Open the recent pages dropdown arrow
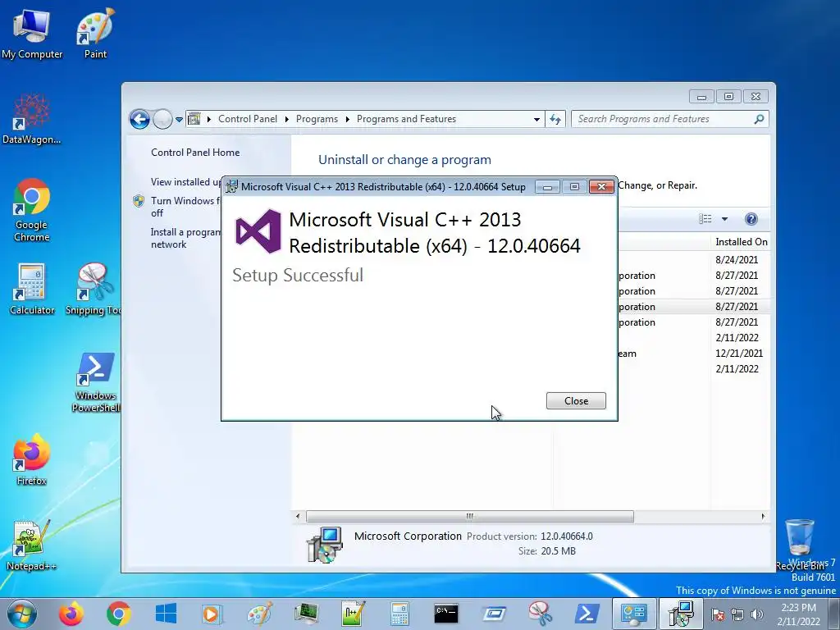Image resolution: width=840 pixels, height=630 pixels. pyautogui.click(x=180, y=120)
